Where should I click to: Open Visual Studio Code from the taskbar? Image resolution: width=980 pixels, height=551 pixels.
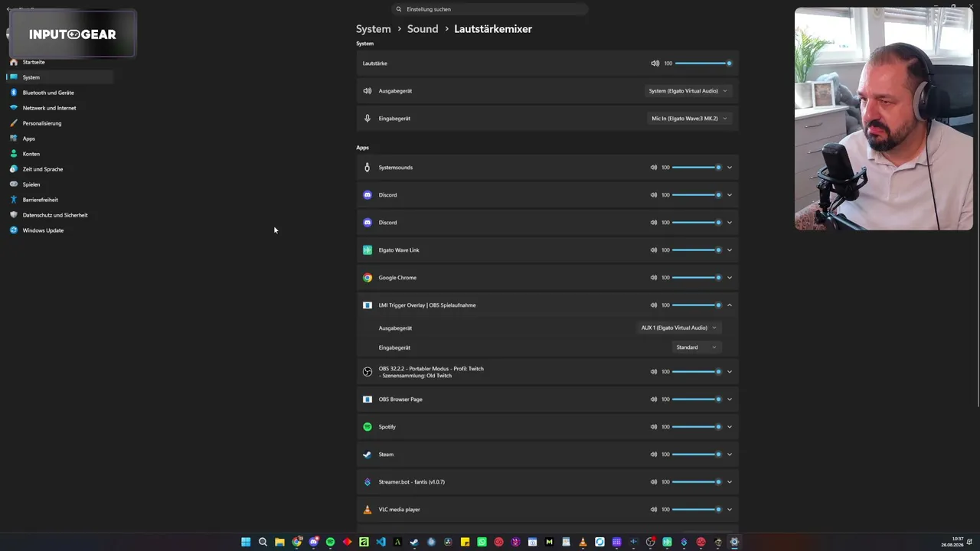pyautogui.click(x=381, y=542)
